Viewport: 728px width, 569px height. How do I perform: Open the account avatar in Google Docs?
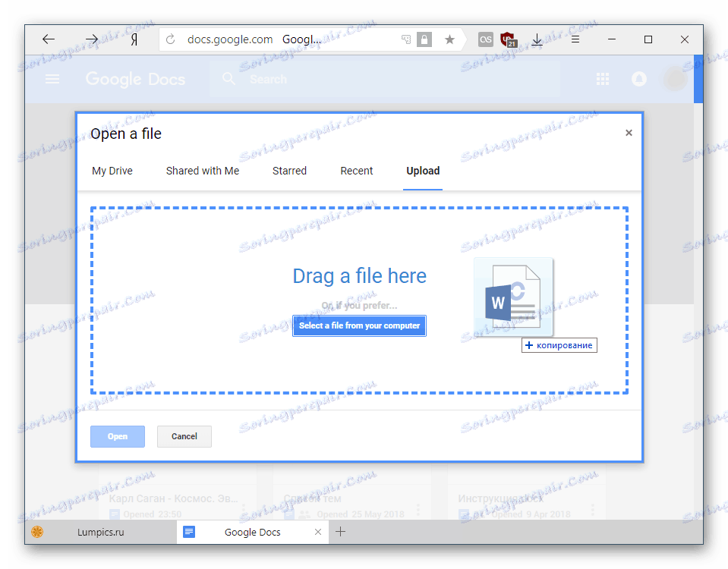pyautogui.click(x=675, y=80)
